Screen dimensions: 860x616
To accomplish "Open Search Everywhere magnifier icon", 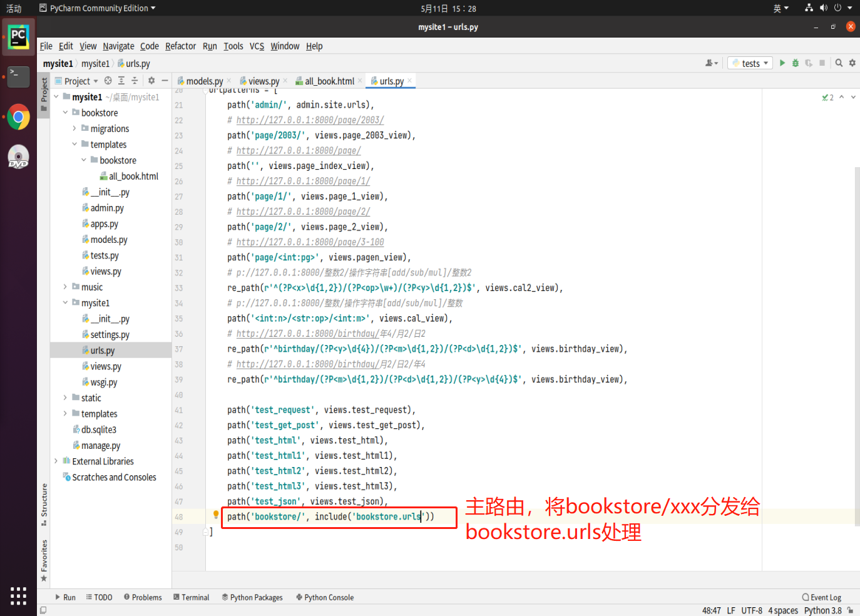I will pos(839,63).
